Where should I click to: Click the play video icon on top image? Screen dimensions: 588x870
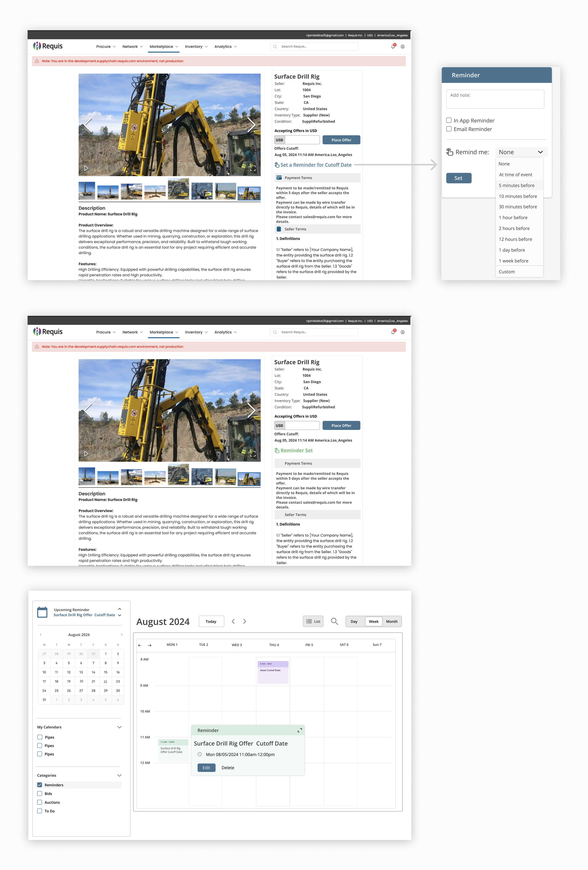pos(86,168)
